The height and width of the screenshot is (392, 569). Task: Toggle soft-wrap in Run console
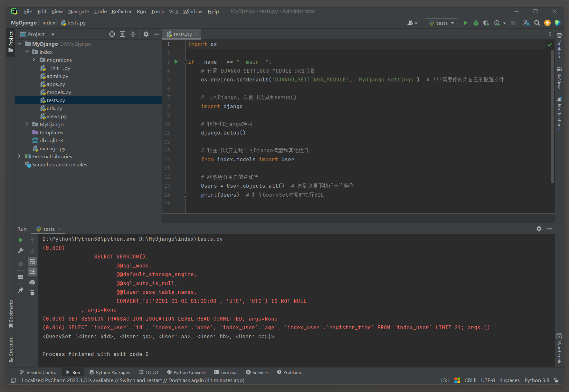32,261
